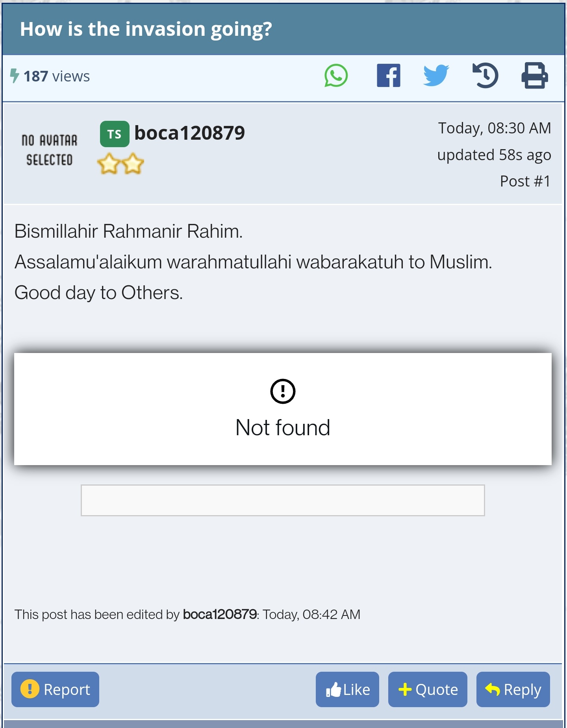Report this post
This screenshot has height=728, width=567.
coord(55,689)
